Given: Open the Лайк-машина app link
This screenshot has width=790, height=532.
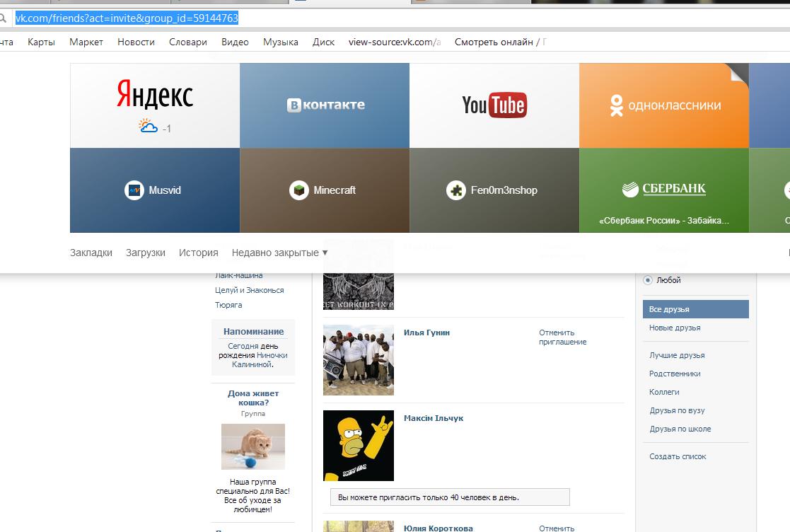Looking at the screenshot, I should pyautogui.click(x=239, y=276).
